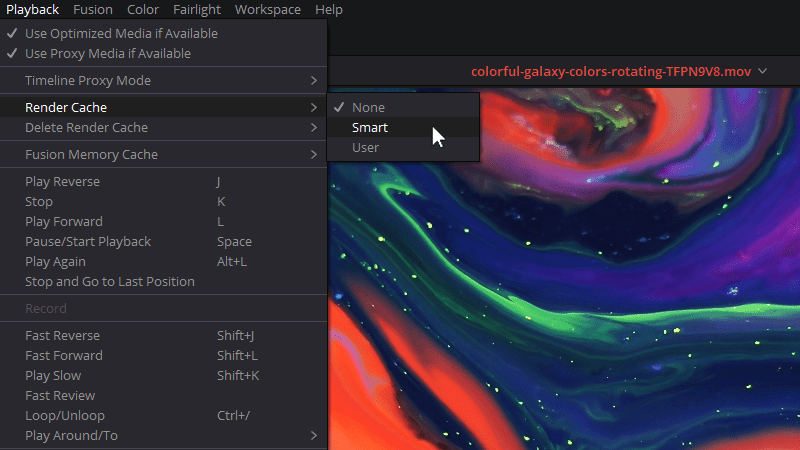Select Stop in Playback menu
Image resolution: width=800 pixels, height=450 pixels.
point(39,201)
